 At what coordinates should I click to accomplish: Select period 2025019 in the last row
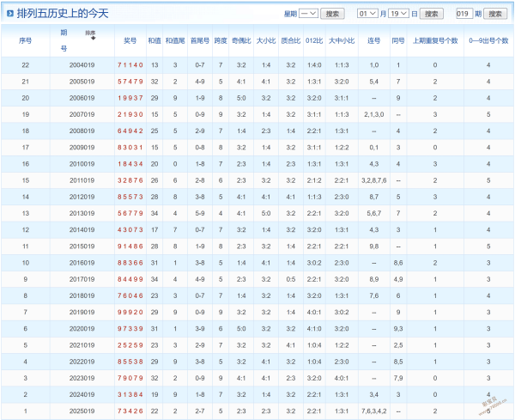pos(82,411)
